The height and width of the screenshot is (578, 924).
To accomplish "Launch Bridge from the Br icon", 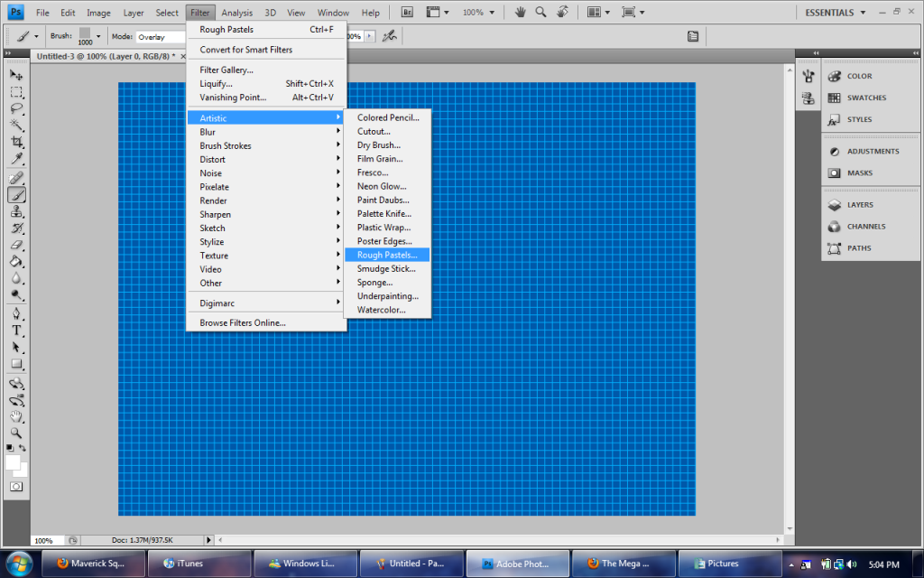I will pos(407,13).
